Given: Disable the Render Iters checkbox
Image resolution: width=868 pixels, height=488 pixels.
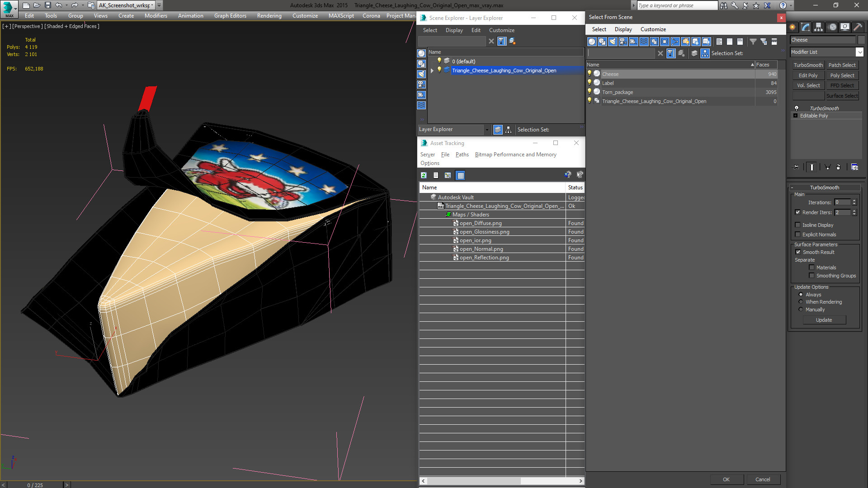Looking at the screenshot, I should (x=797, y=212).
